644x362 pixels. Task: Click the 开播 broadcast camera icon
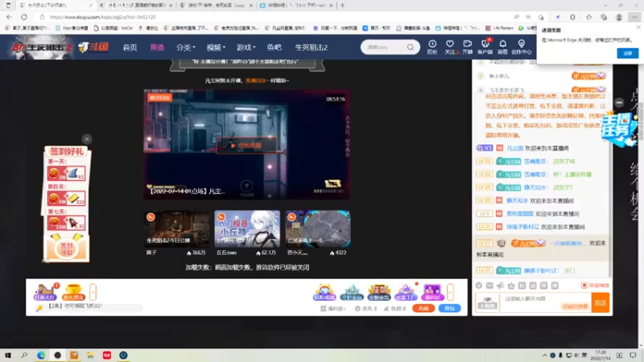(x=468, y=47)
